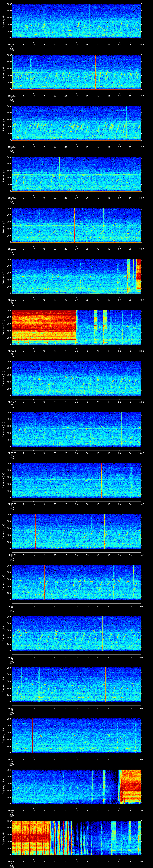Click the '21:03:00' start time label
Viewport: 153px width, 868px height.
tap(12, 147)
